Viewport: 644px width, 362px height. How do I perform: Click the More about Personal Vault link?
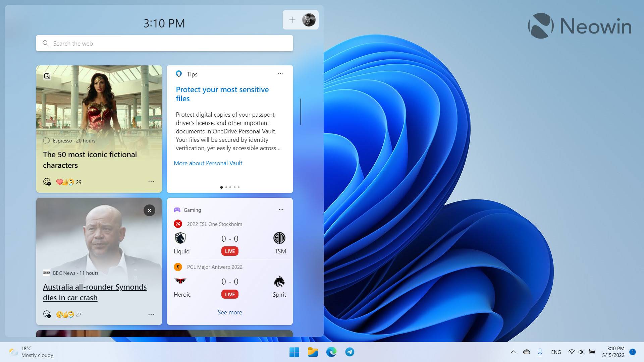pos(208,163)
